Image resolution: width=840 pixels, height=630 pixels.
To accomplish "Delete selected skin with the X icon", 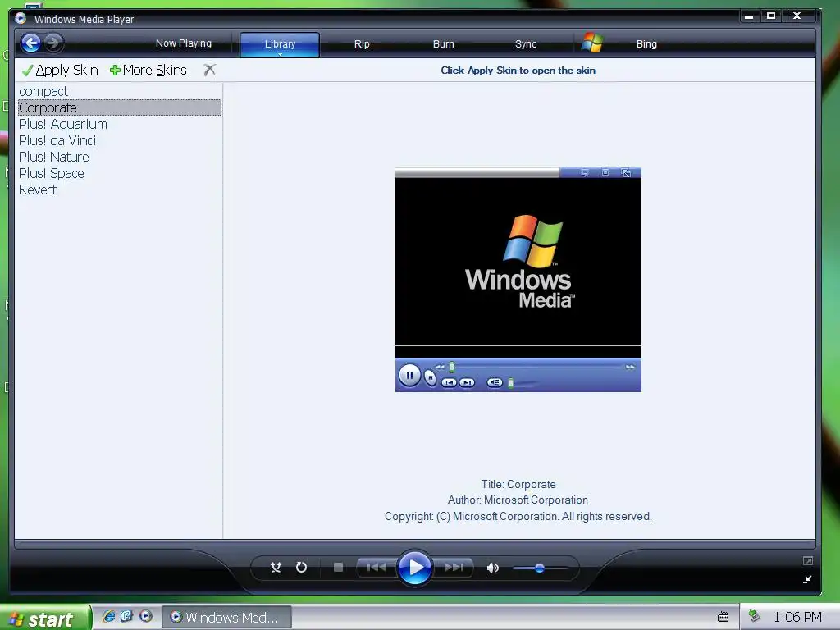I will coord(209,70).
